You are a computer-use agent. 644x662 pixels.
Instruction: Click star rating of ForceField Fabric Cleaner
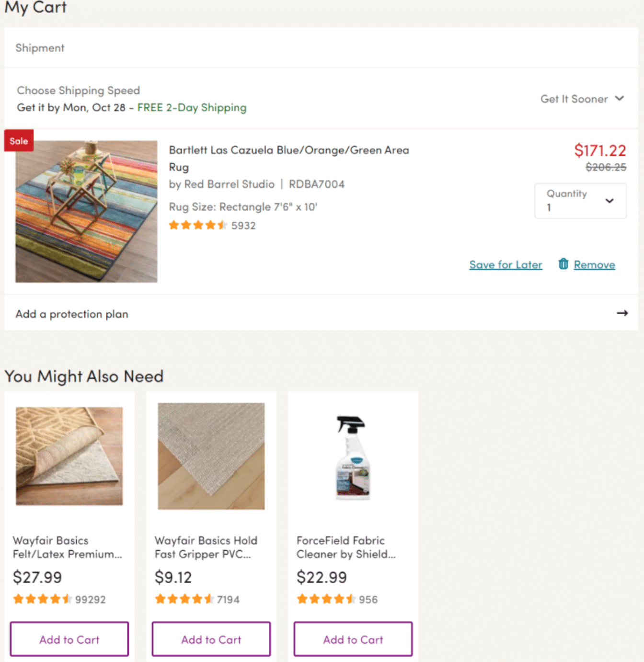point(326,599)
